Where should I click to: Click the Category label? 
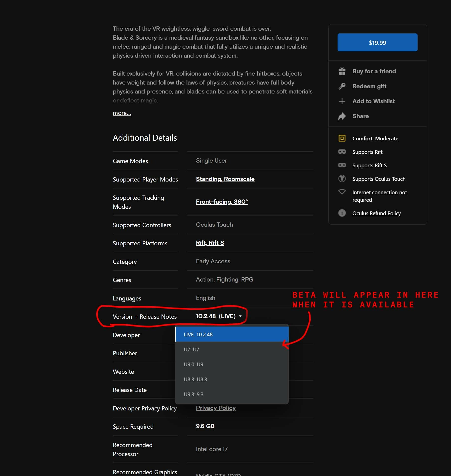(x=125, y=262)
